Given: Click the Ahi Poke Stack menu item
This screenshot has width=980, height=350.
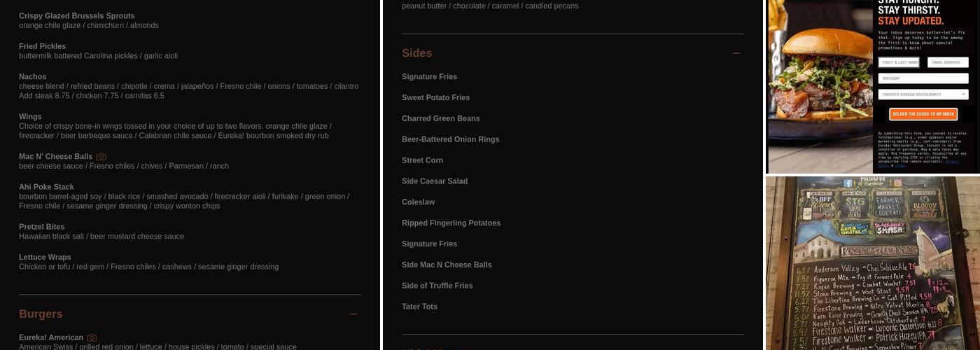Looking at the screenshot, I should (x=46, y=187).
